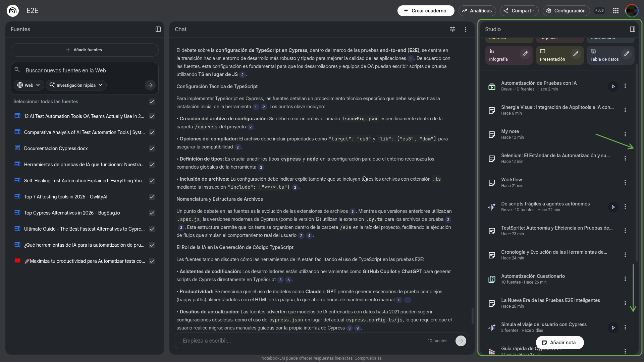Open the My note entry
This screenshot has height=362, width=644.
coord(553,134)
